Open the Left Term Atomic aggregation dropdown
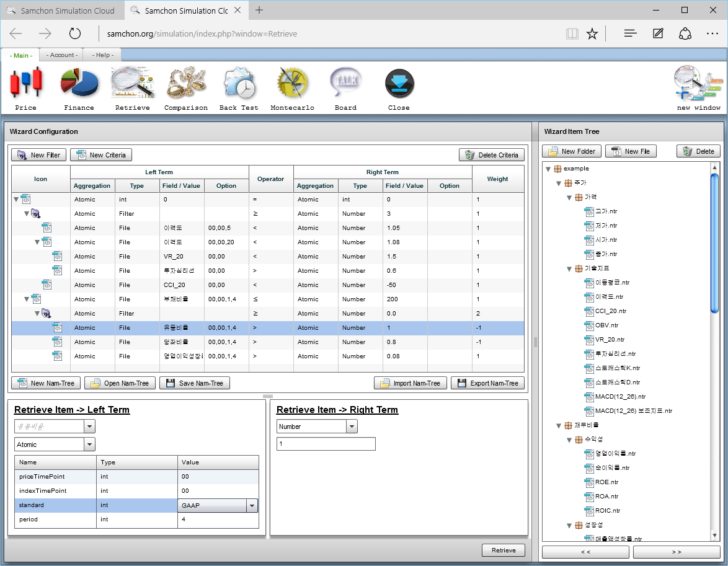Image resolution: width=728 pixels, height=566 pixels. point(89,444)
